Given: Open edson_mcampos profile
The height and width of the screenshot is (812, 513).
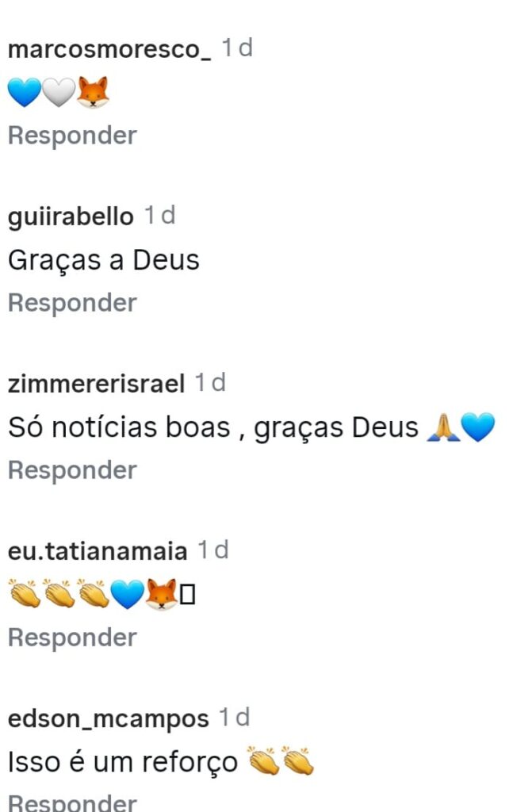Looking at the screenshot, I should tap(109, 719).
